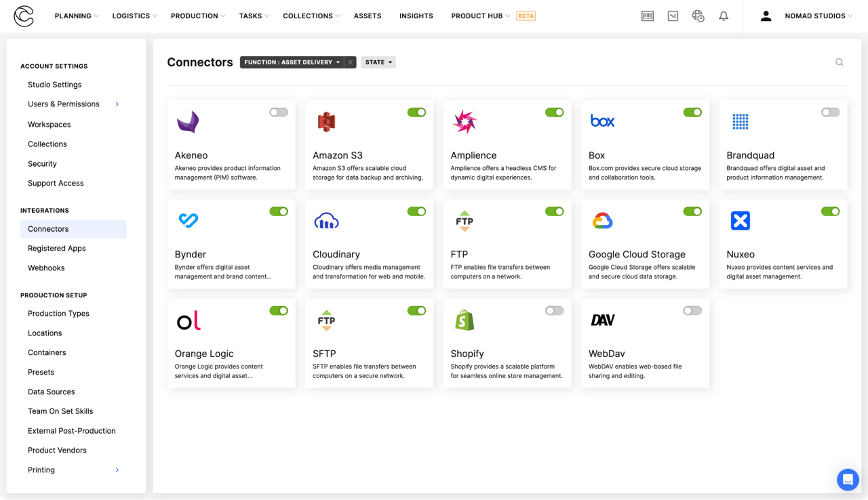Expand the Production menu

click(x=198, y=16)
